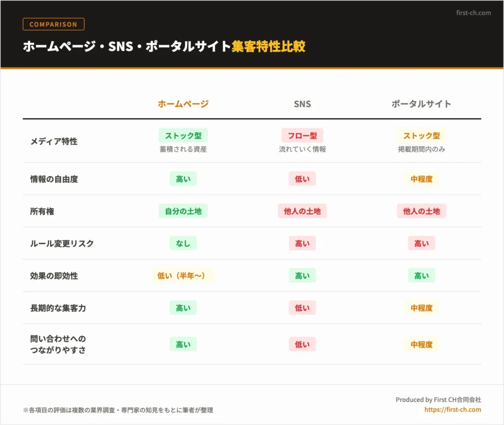The image size is (504, 425).
Task: Toggle the 高い badge in 情報の自由度 row
Action: pos(183,179)
